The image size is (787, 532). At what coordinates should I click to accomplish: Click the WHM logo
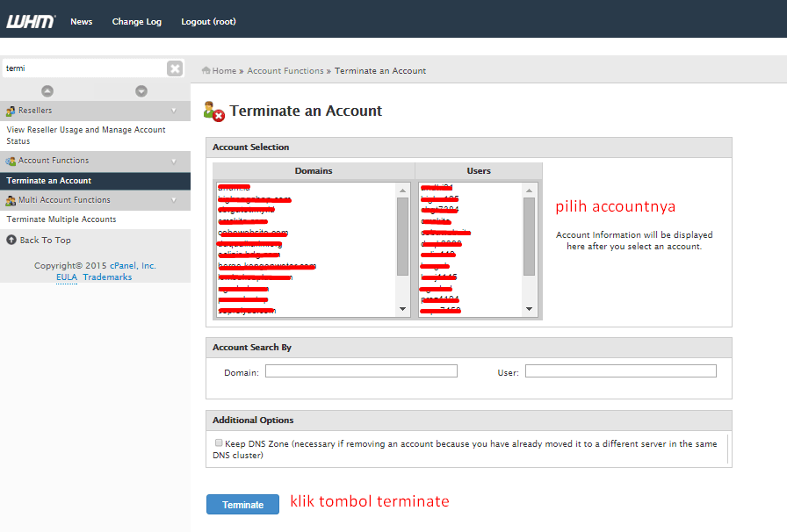tap(31, 22)
